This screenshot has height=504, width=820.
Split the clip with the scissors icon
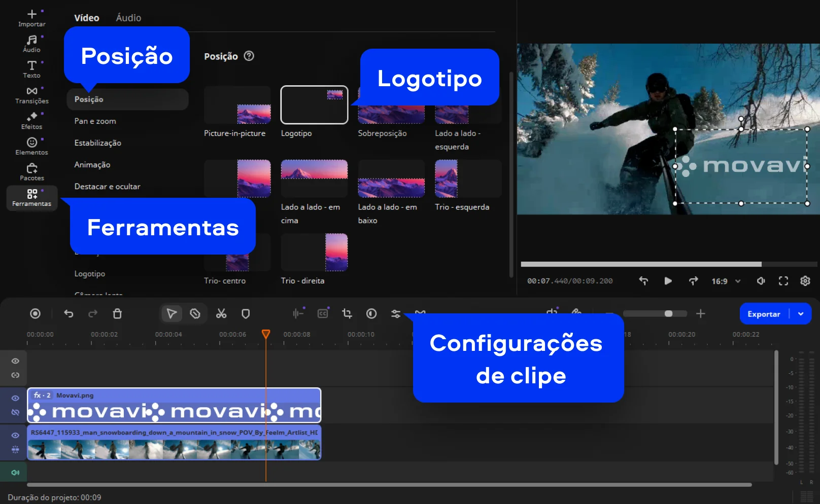[x=221, y=314]
